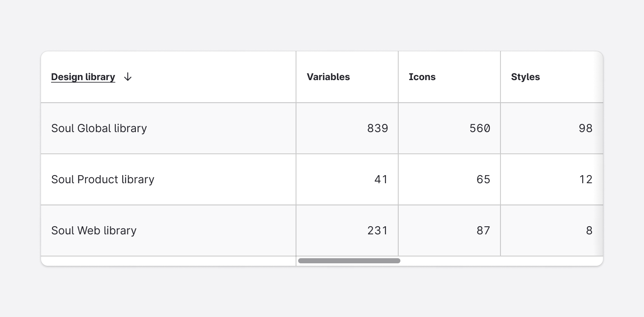Click the Icons column header
Screen dimensions: 644x317
[422, 77]
